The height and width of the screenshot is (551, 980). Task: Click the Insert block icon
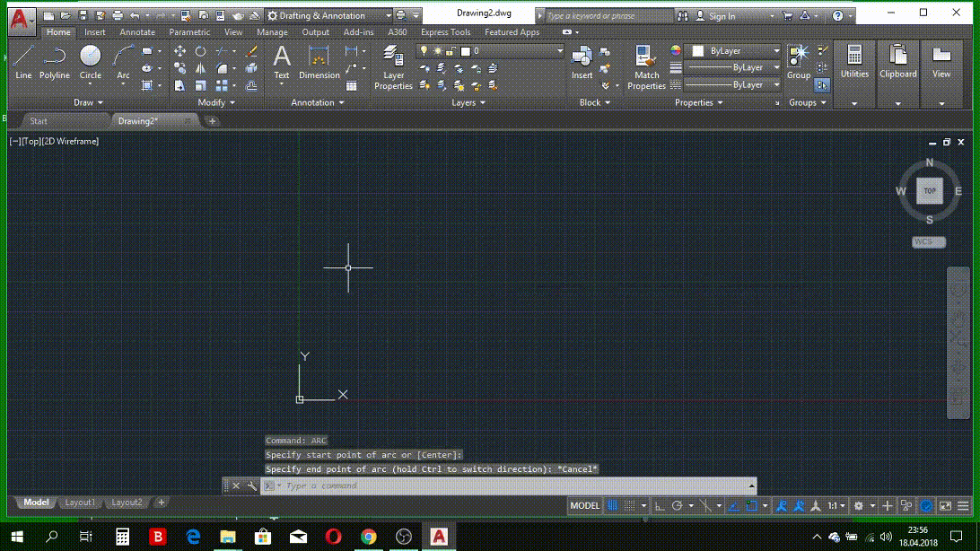click(582, 62)
